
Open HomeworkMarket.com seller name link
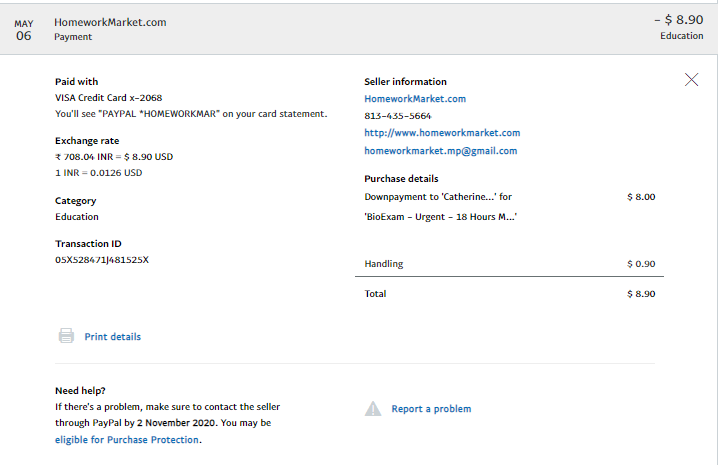[415, 99]
